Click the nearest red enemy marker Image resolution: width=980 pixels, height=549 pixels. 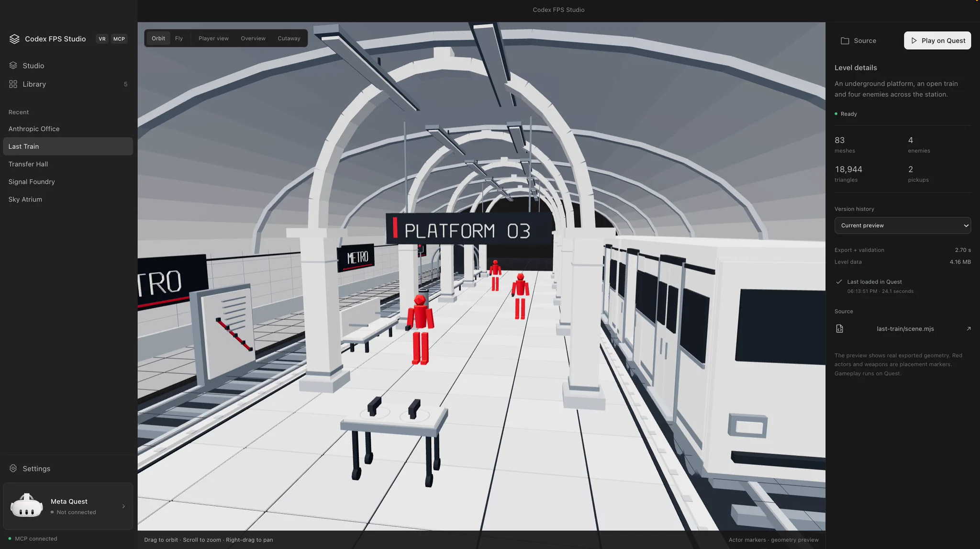pyautogui.click(x=420, y=330)
